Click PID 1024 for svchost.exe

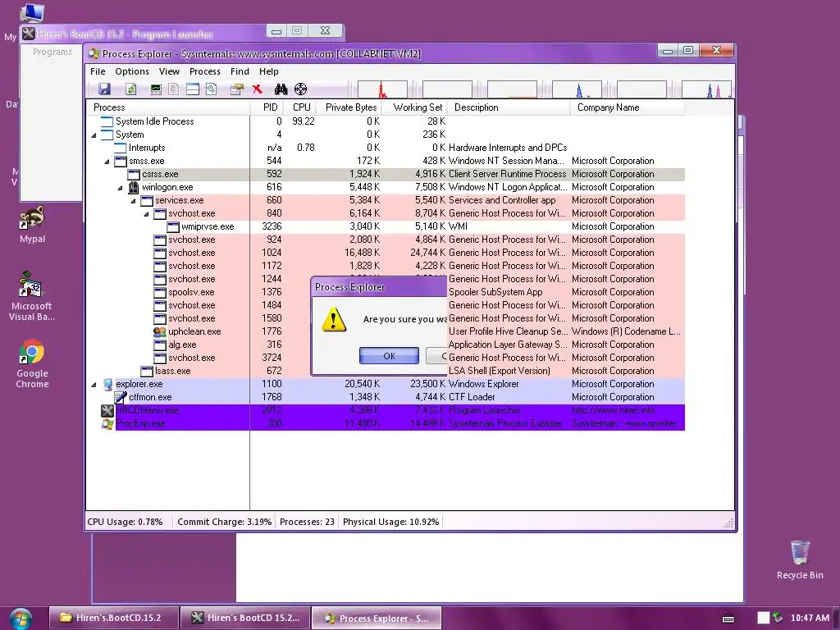point(272,253)
